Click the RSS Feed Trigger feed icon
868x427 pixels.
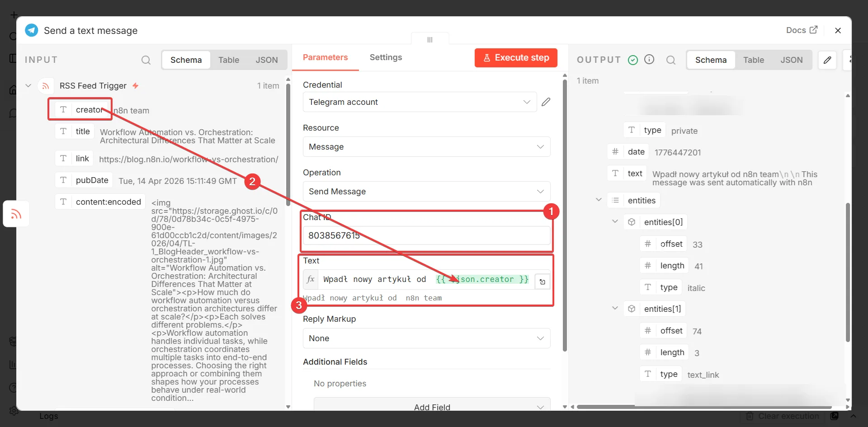click(45, 85)
